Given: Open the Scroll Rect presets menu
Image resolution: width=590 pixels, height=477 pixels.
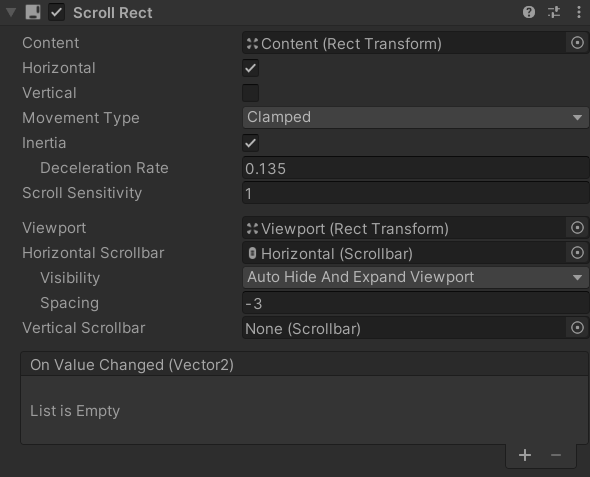Looking at the screenshot, I should 554,12.
